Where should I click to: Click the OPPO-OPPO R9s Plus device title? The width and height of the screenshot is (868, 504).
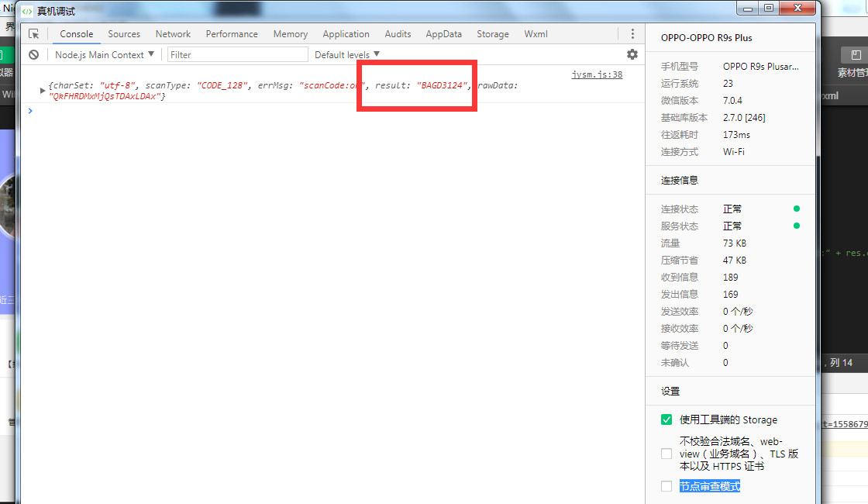(x=706, y=38)
